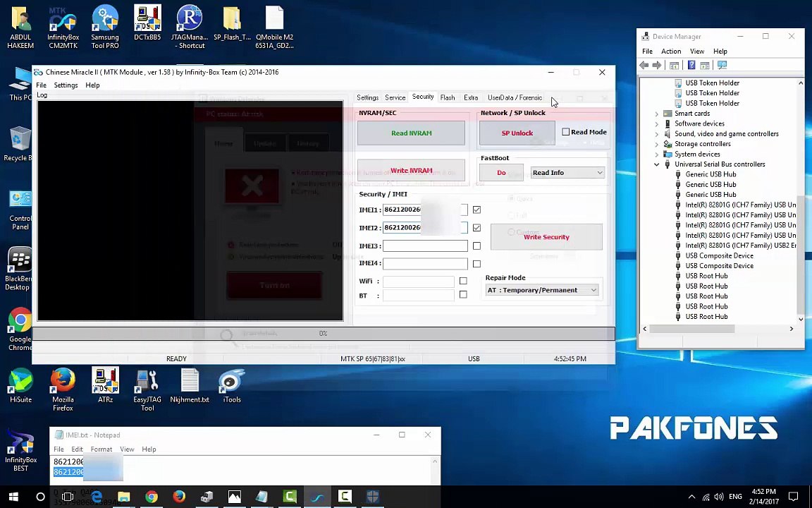Open HiSuite desktop icon
The height and width of the screenshot is (508, 812).
point(20,386)
